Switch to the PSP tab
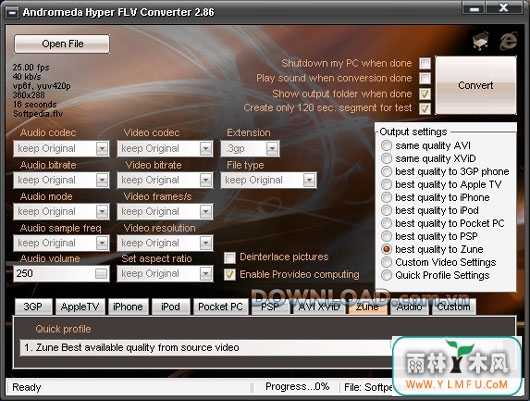 coord(270,307)
